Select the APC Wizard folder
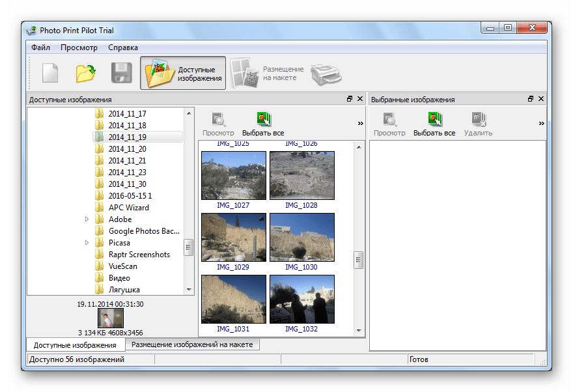Viewport: 573px width, 392px height. (x=129, y=208)
